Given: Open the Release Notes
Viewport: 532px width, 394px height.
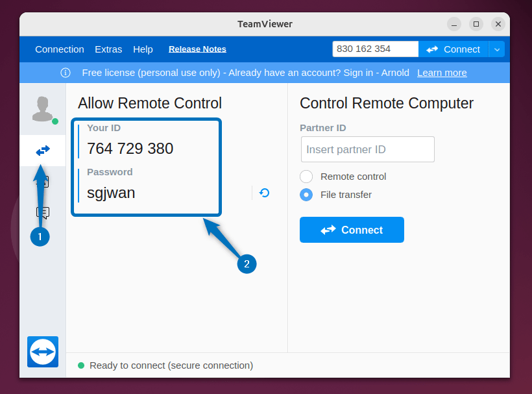Looking at the screenshot, I should pyautogui.click(x=197, y=49).
